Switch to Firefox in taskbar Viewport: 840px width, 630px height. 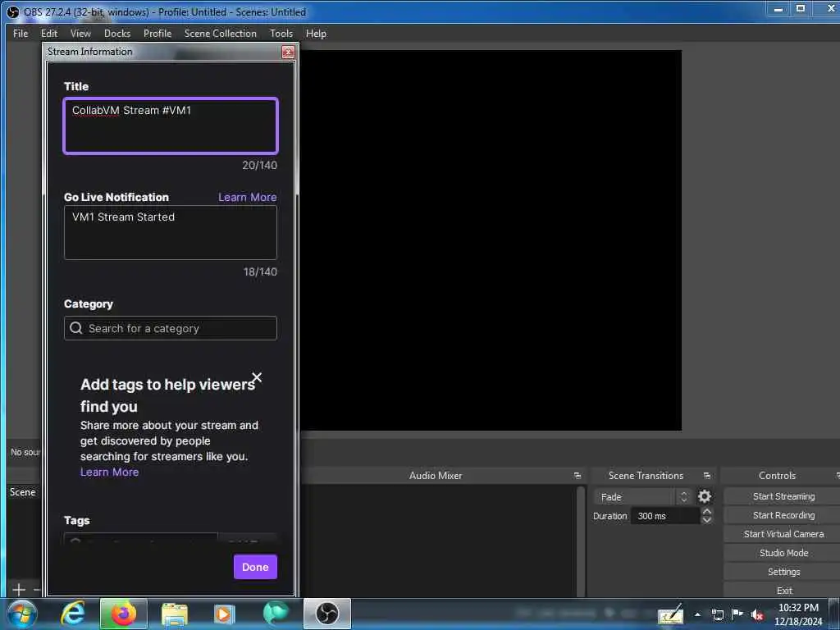click(x=124, y=614)
